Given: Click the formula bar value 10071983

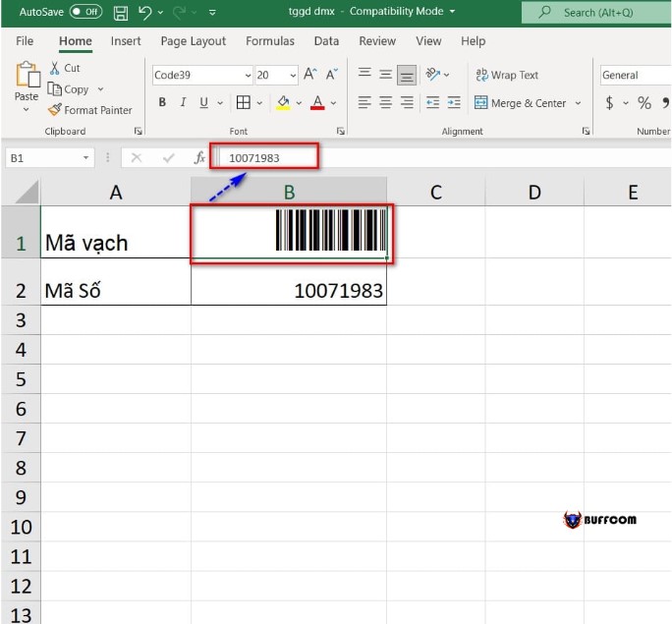Looking at the screenshot, I should 254,158.
